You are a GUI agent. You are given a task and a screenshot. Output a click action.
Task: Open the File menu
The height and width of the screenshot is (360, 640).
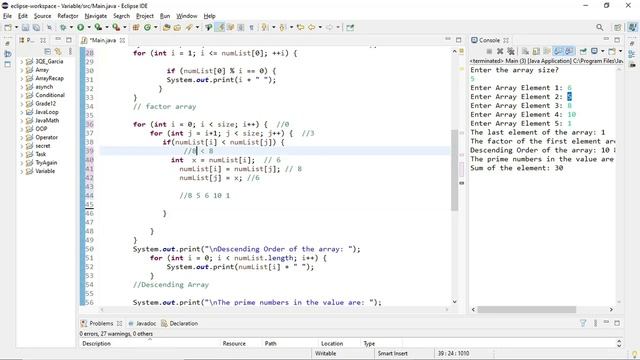(x=7, y=16)
